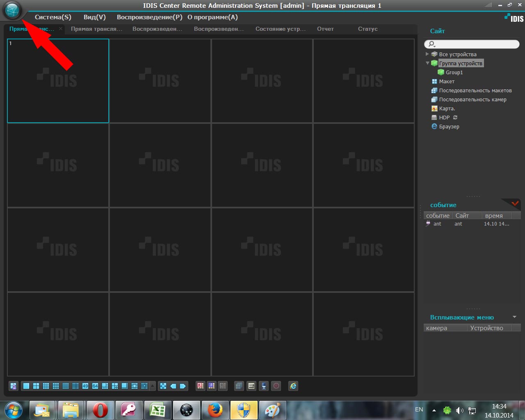Click the red asterisk grid toolbar icon
The height and width of the screenshot is (420, 525).
point(201,386)
